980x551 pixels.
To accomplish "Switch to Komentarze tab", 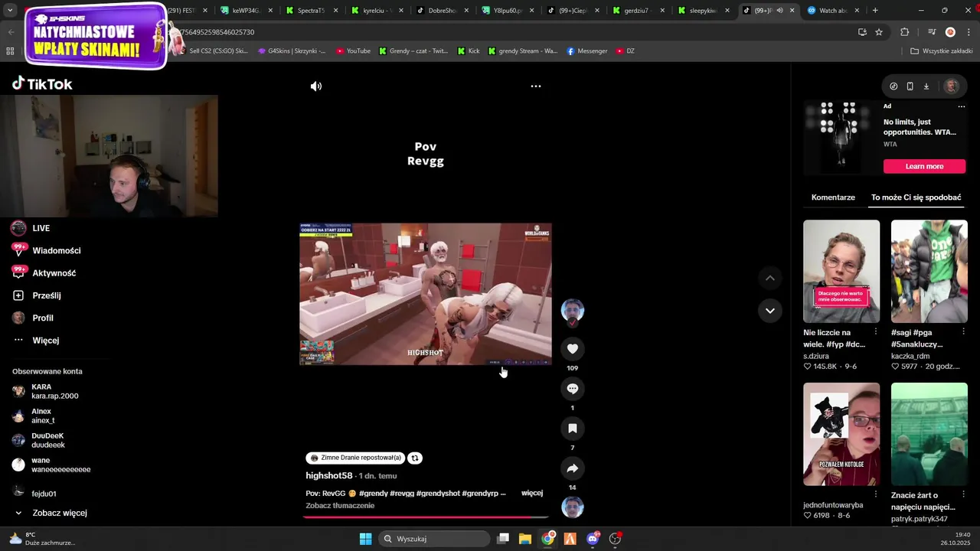I will tap(833, 197).
